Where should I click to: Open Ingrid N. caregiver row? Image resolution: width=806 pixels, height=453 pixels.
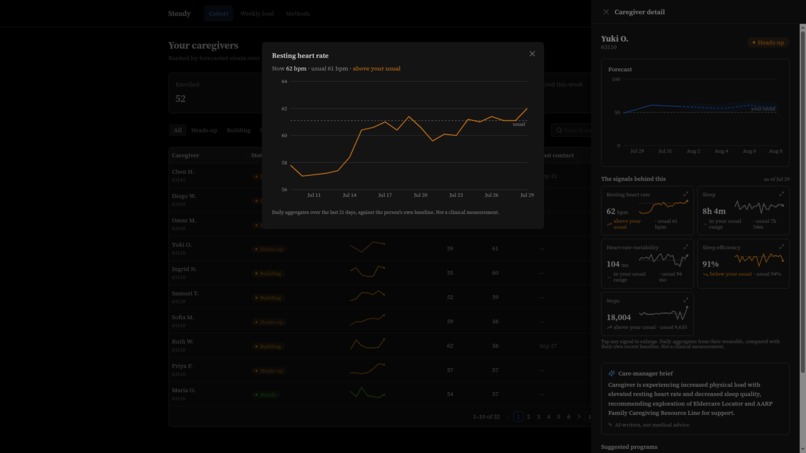(x=380, y=273)
